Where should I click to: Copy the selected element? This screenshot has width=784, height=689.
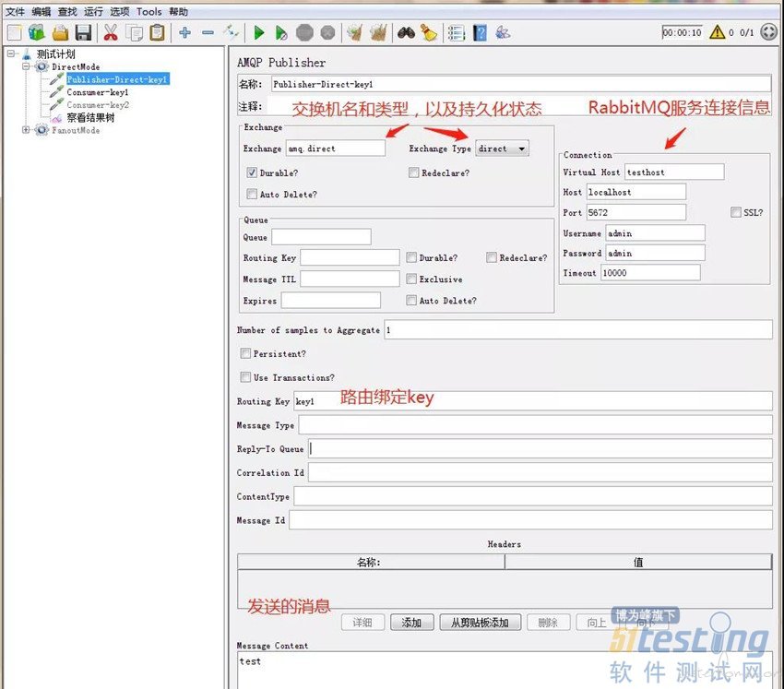(x=134, y=33)
